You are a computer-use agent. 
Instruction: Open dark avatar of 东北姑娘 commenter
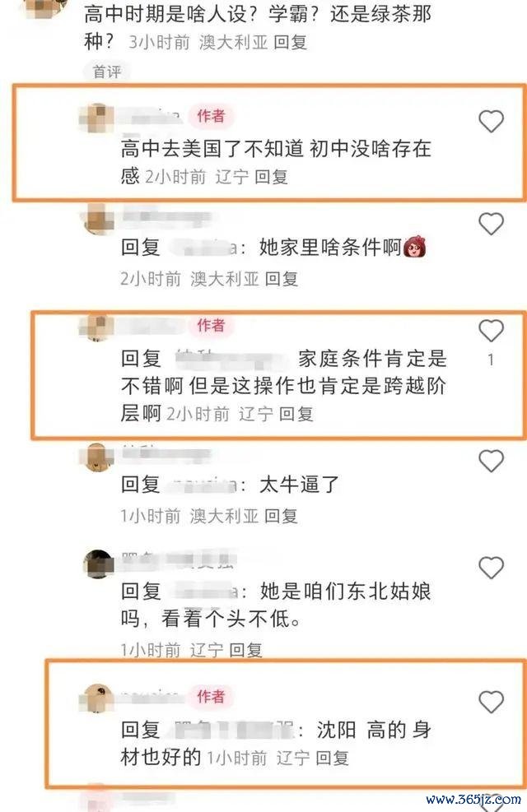pyautogui.click(x=98, y=564)
